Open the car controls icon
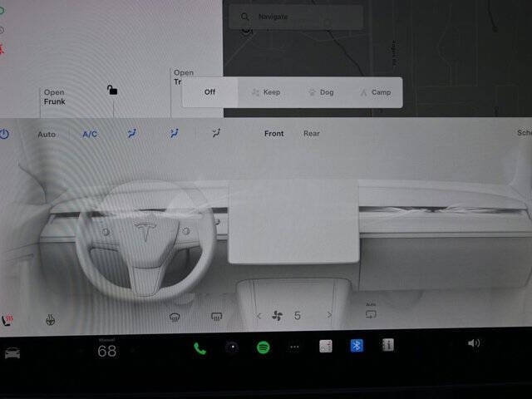Viewport: 532px width, 399px height. pyautogui.click(x=12, y=353)
